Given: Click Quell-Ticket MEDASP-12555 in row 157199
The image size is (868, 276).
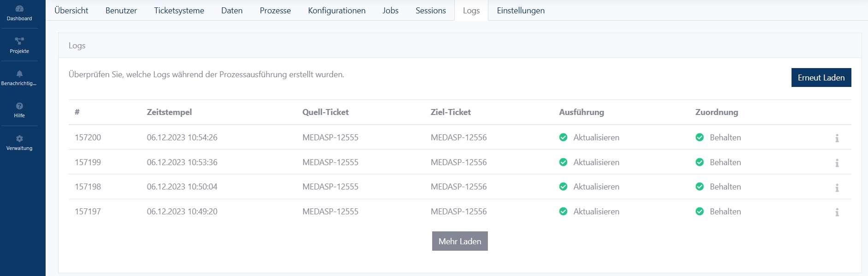Looking at the screenshot, I should click(x=330, y=162).
